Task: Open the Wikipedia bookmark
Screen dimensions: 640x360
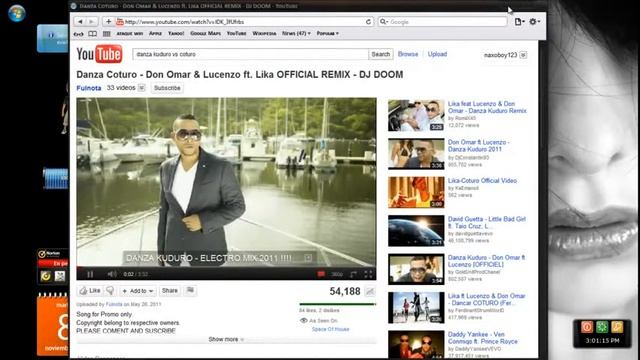Action: point(264,33)
